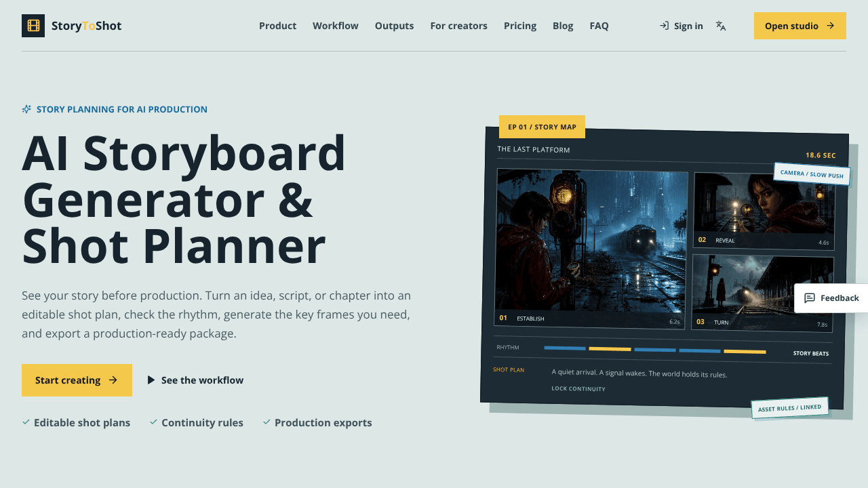
Task: Navigate to Pricing
Action: (x=520, y=26)
